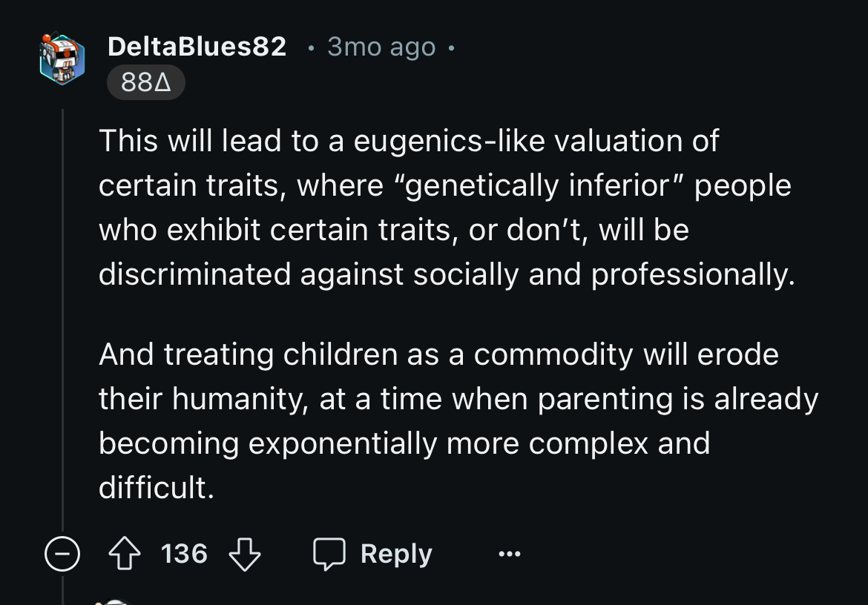Click the 3mo ago timestamp
This screenshot has width=868, height=605.
pos(381,47)
